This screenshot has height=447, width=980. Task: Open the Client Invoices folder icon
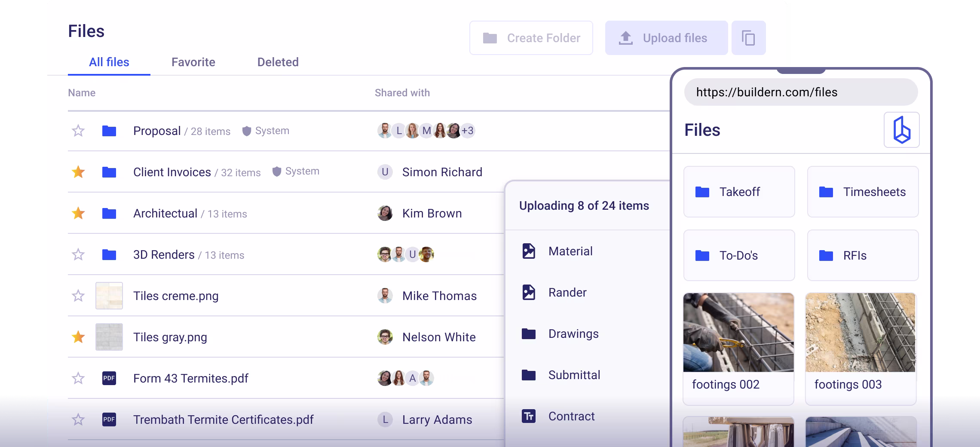pos(109,172)
